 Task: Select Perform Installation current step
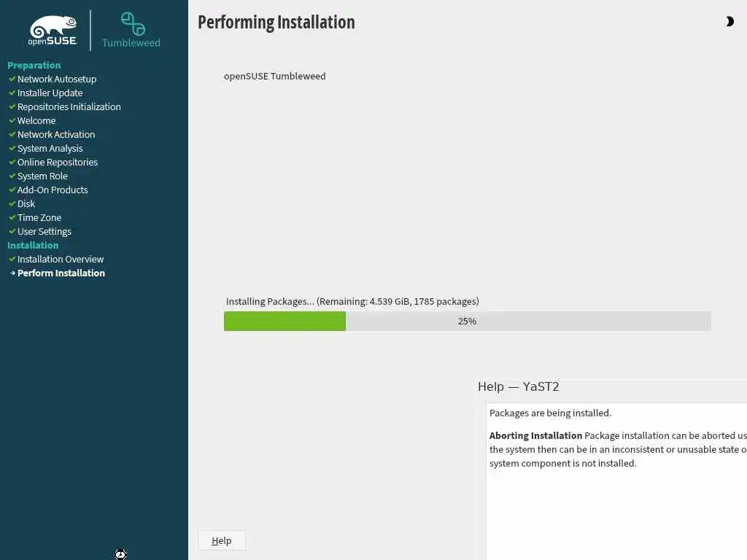61,273
